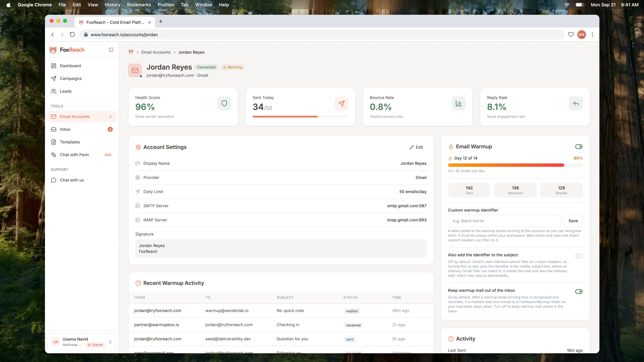The width and height of the screenshot is (644, 362).
Task: Click the Jordan Reyes mail avatar icon
Action: [135, 70]
